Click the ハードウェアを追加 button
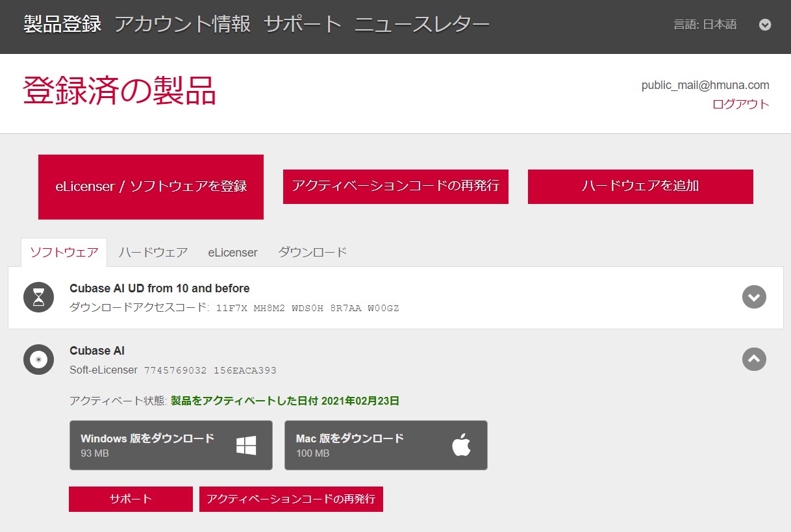The image size is (791, 532). pos(640,186)
